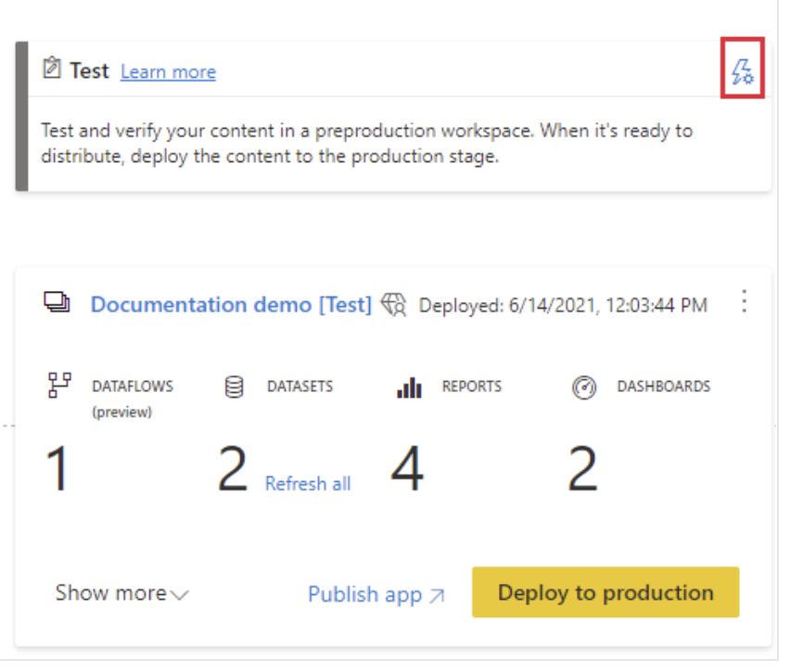Click the Dashboards gauge icon
Screen dimensions: 790x672
coord(584,387)
